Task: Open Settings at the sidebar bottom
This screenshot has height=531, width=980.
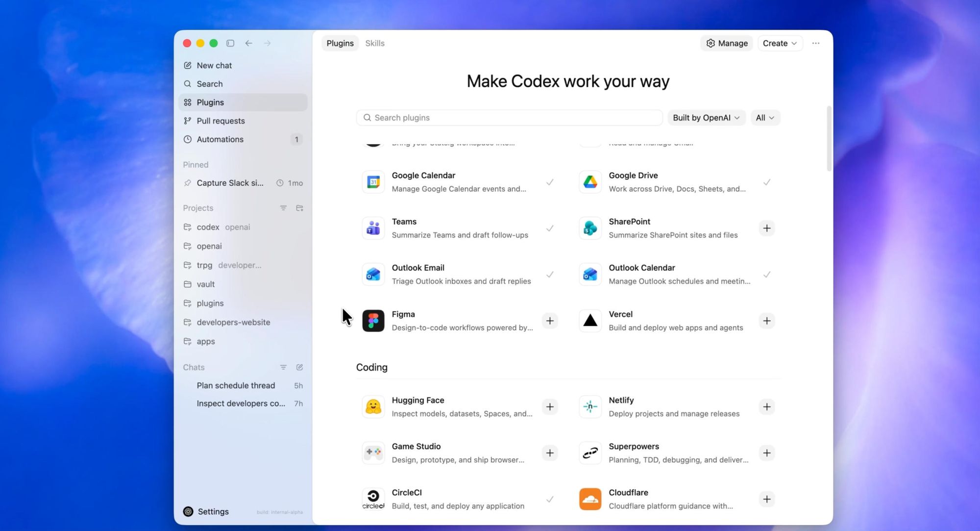Action: click(x=213, y=511)
